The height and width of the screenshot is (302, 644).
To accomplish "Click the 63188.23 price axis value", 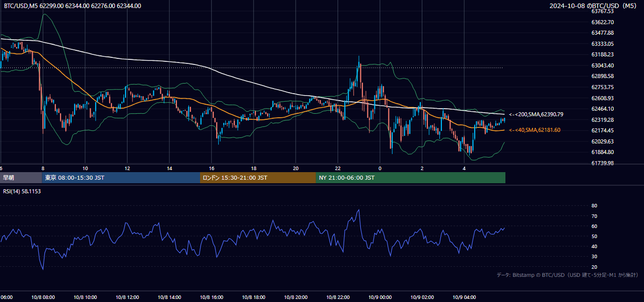I will [602, 55].
